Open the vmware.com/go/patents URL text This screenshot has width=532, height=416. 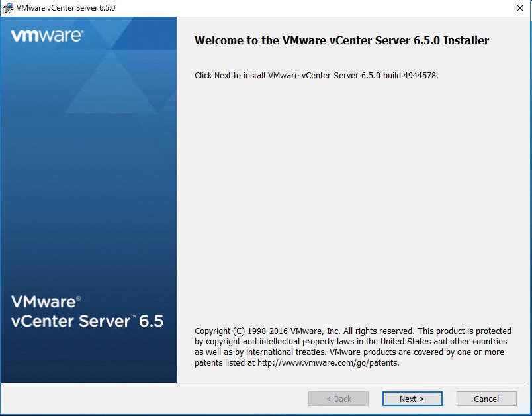(x=328, y=362)
